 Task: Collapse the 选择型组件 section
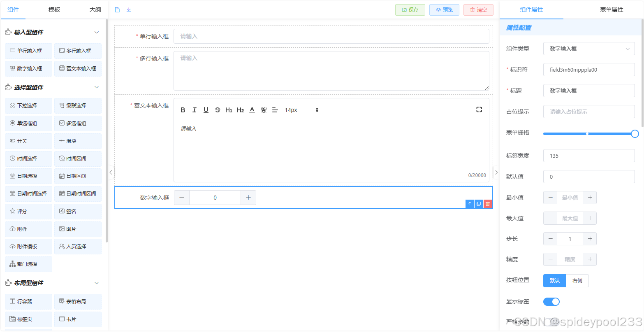pos(97,87)
